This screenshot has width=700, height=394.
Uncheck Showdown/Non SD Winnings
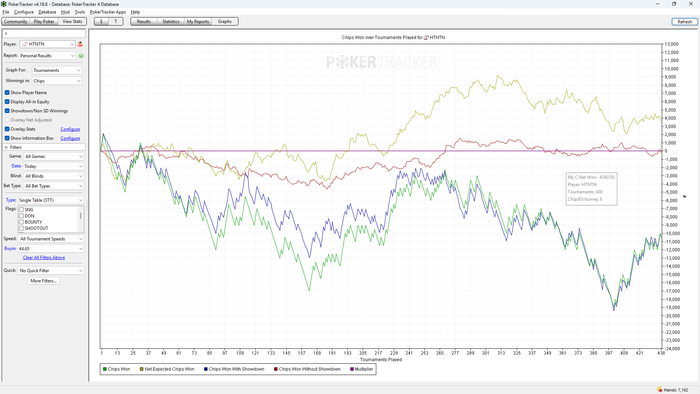click(7, 111)
